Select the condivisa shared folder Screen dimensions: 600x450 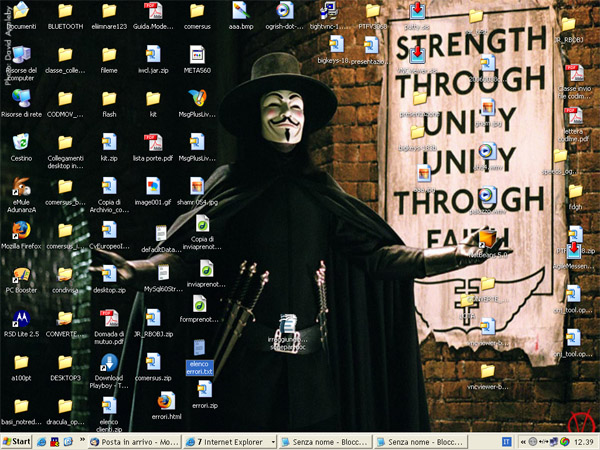pyautogui.click(x=65, y=274)
